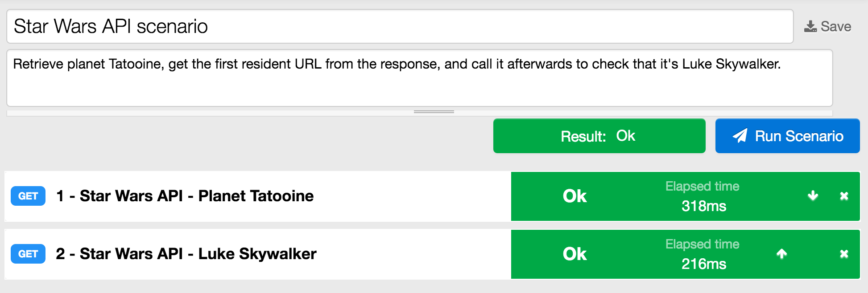The width and height of the screenshot is (868, 293).
Task: Click Ok status of Luke Skywalker request
Action: pos(575,254)
